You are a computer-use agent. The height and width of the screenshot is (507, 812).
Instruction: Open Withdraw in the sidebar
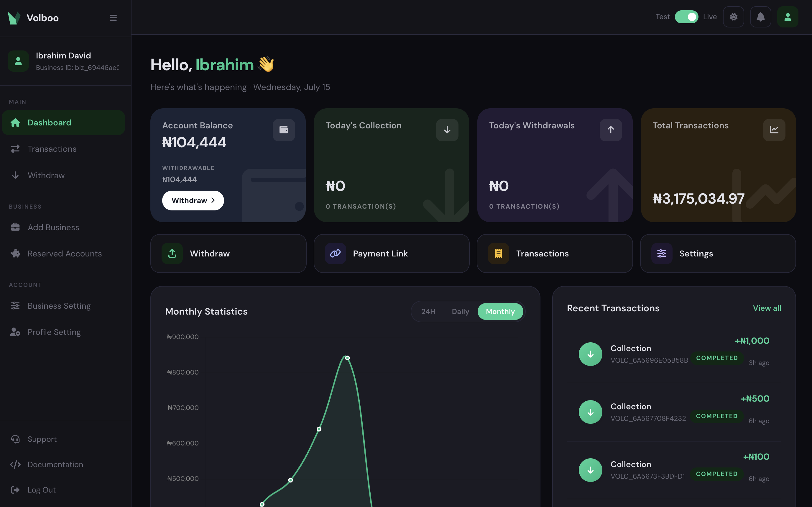[x=63, y=175]
